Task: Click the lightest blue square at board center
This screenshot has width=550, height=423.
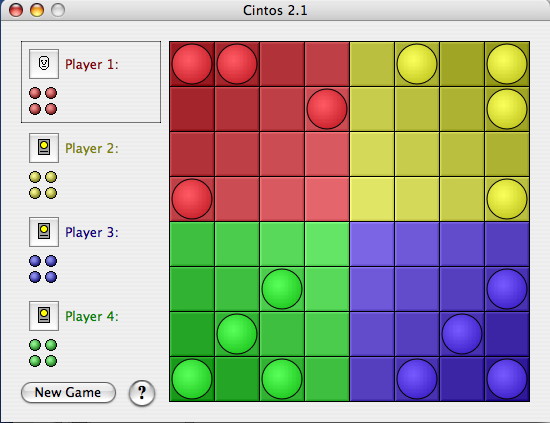Action: pyautogui.click(x=372, y=244)
